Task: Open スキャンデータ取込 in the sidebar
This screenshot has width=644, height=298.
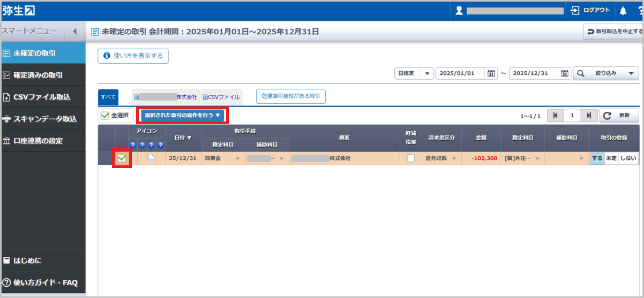Action: click(x=43, y=119)
